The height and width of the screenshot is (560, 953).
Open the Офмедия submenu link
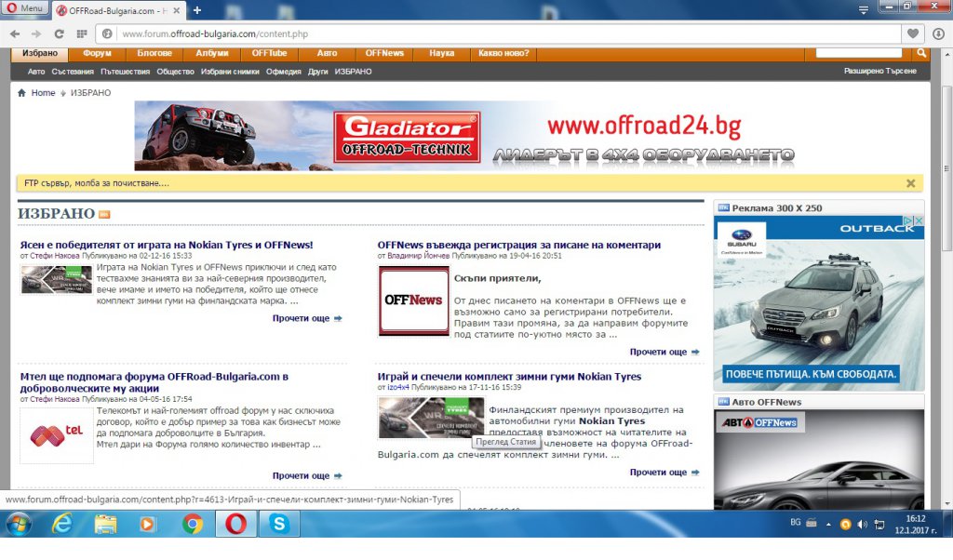click(283, 72)
